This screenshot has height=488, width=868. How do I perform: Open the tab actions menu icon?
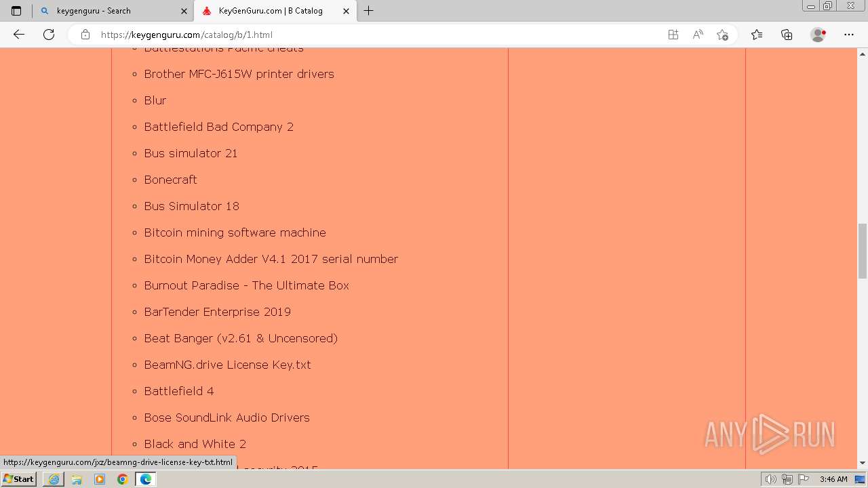coord(16,11)
